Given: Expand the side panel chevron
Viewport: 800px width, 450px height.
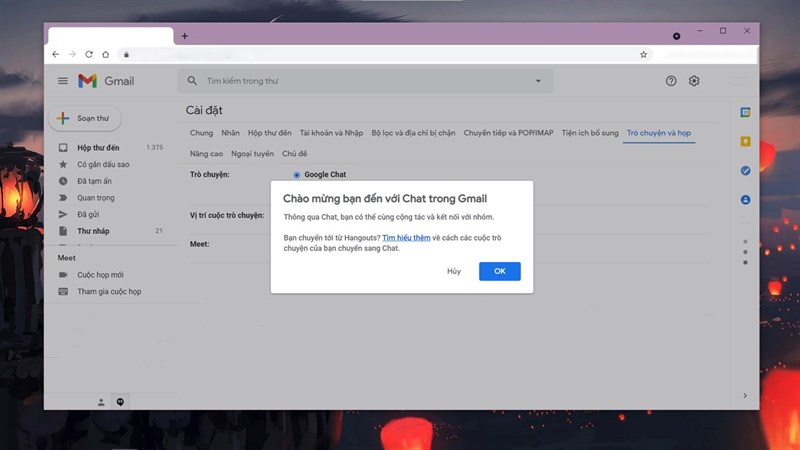Looking at the screenshot, I should pos(745,395).
